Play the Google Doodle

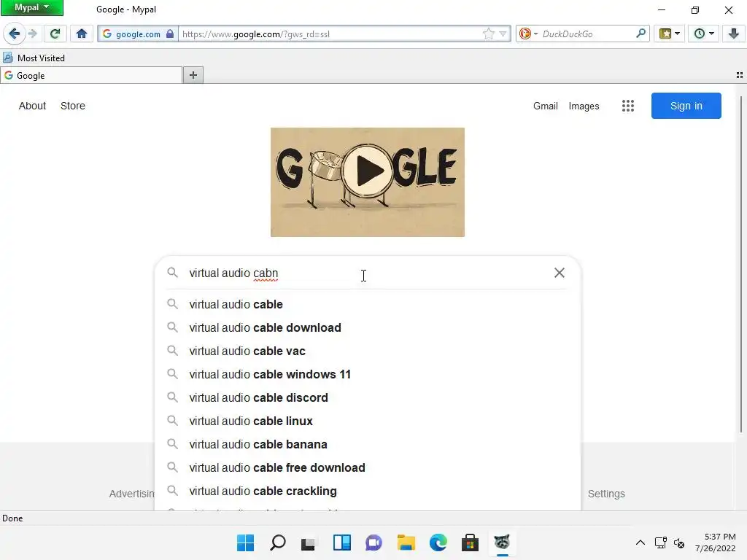(368, 171)
